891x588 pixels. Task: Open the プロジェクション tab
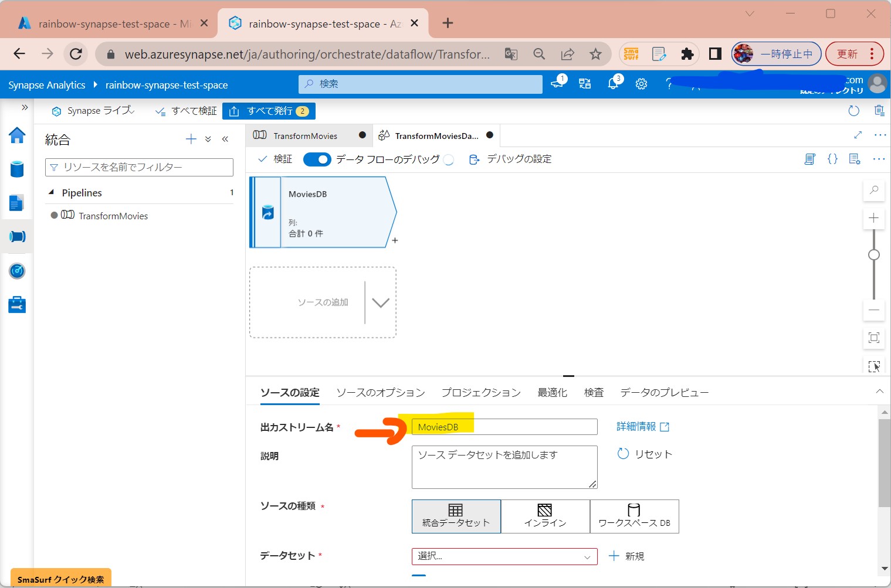481,393
